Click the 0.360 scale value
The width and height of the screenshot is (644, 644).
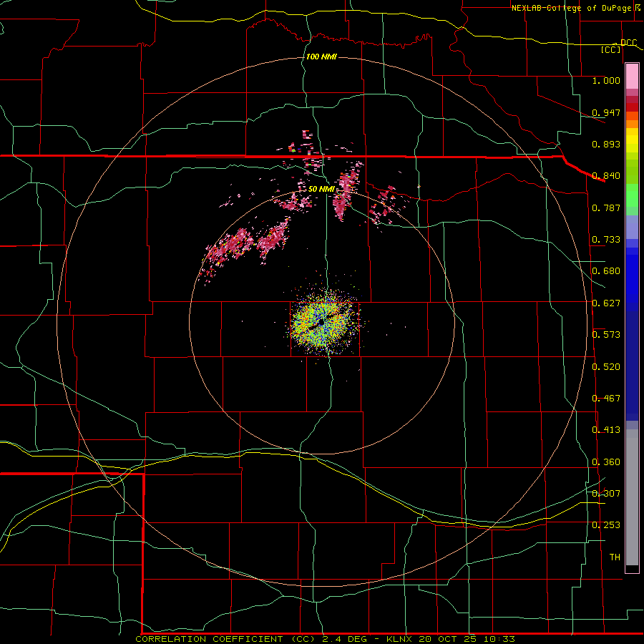(x=606, y=462)
